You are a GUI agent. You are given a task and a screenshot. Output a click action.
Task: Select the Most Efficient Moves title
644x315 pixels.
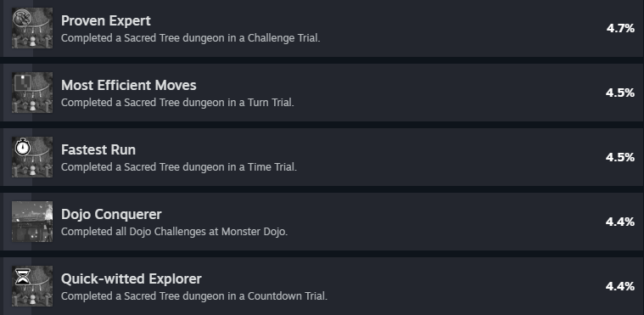tap(129, 85)
